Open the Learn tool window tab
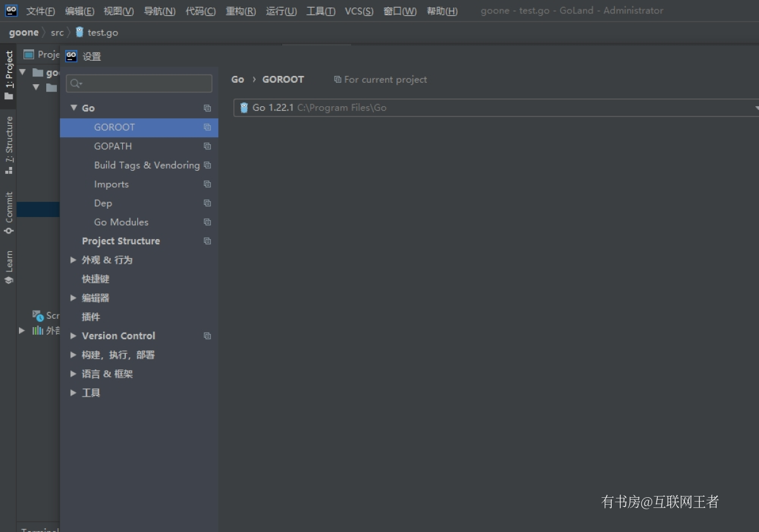The height and width of the screenshot is (532, 759). click(x=9, y=266)
